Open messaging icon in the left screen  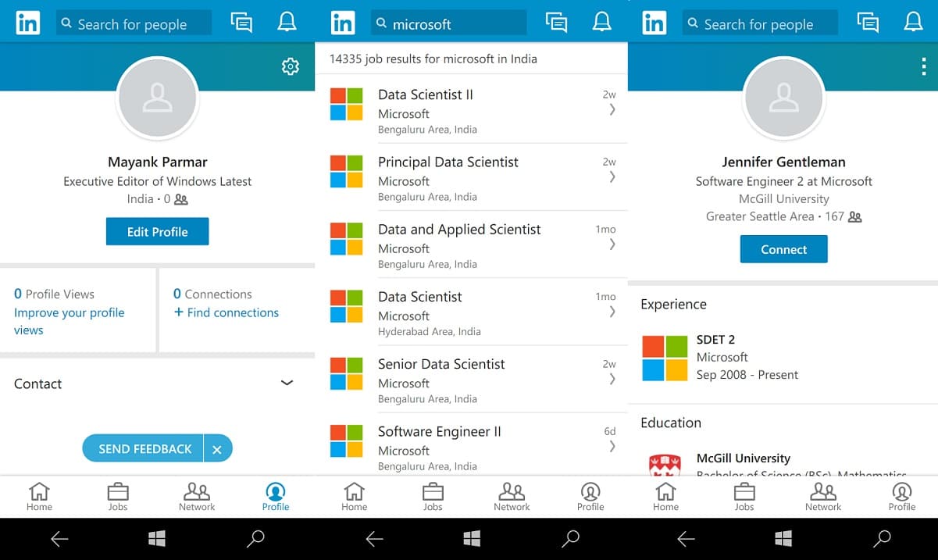coord(242,23)
